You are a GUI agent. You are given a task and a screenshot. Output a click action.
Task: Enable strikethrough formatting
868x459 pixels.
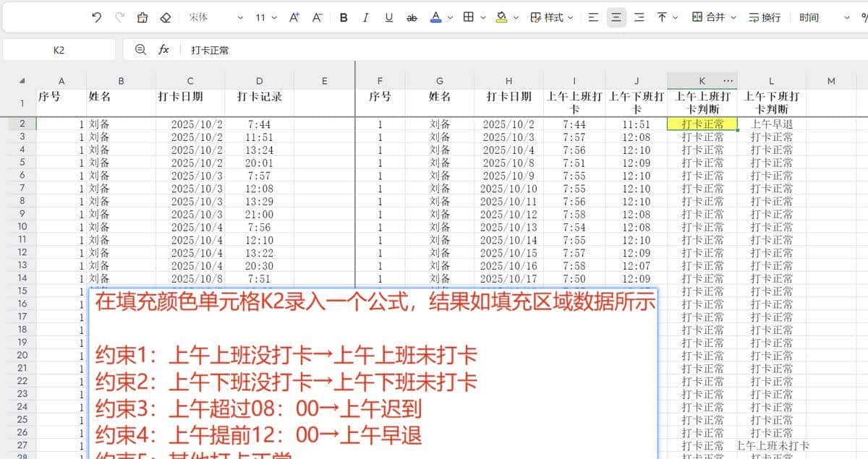(412, 16)
